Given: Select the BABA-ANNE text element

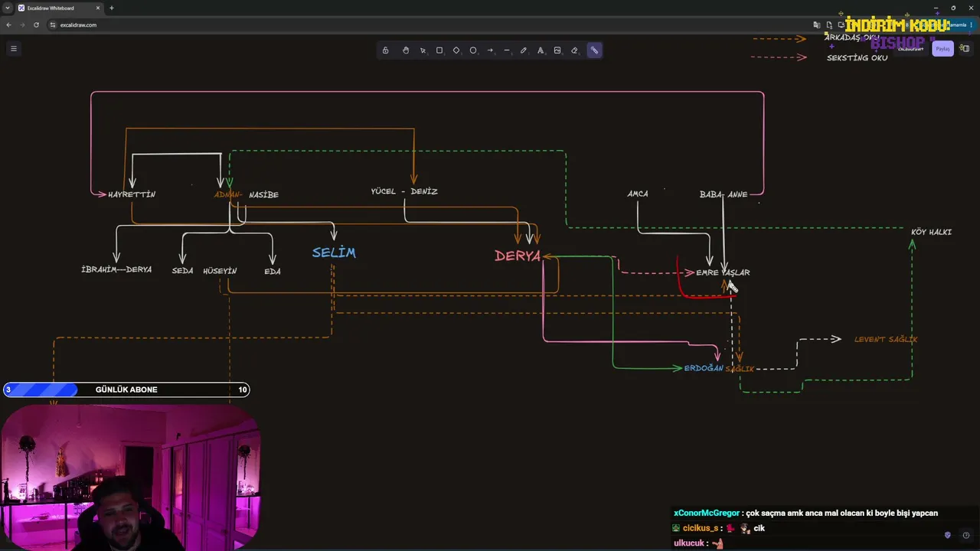Looking at the screenshot, I should click(x=724, y=194).
